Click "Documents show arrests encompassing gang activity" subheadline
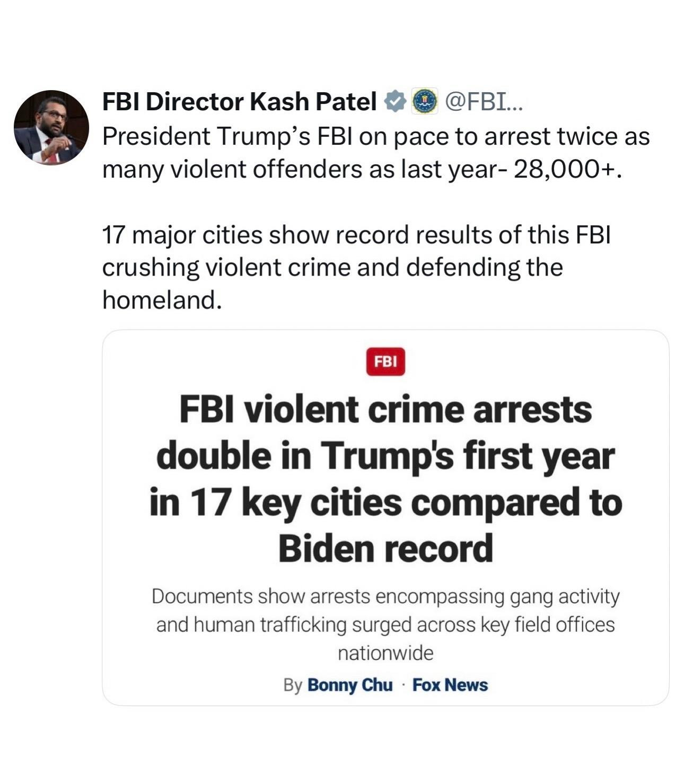 385,596
